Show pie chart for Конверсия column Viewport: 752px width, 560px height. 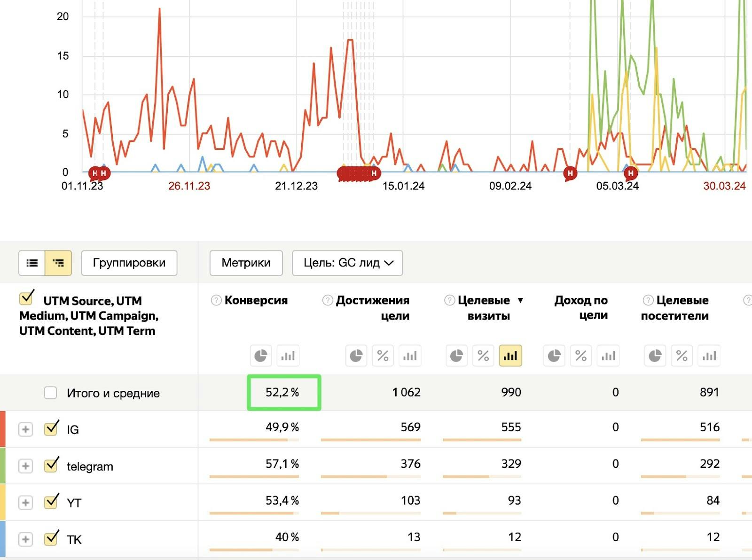coord(261,356)
